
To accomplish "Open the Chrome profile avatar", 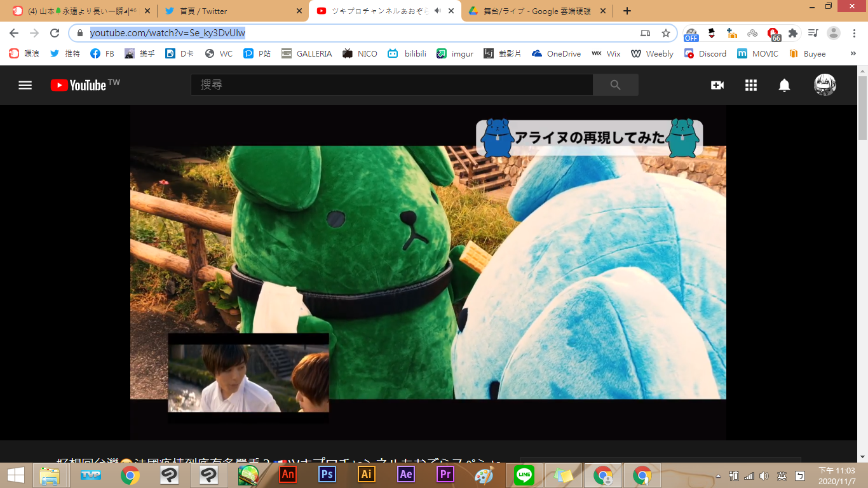I will coord(834,33).
